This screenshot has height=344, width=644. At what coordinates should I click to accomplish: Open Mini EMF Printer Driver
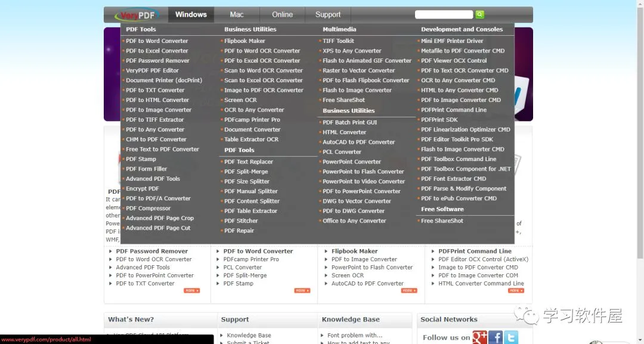point(452,41)
